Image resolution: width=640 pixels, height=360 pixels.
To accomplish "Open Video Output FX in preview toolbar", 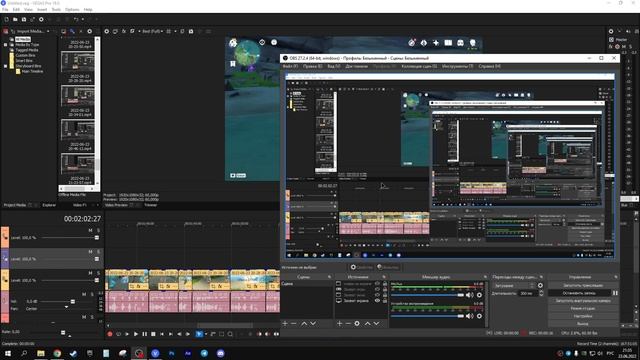I will pyautogui.click(x=124, y=31).
